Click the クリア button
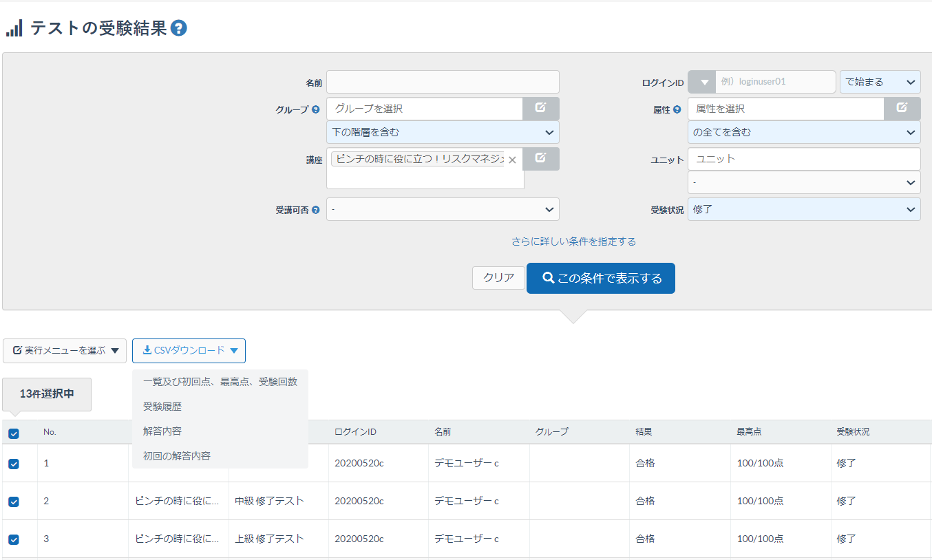932x560 pixels. pos(498,278)
